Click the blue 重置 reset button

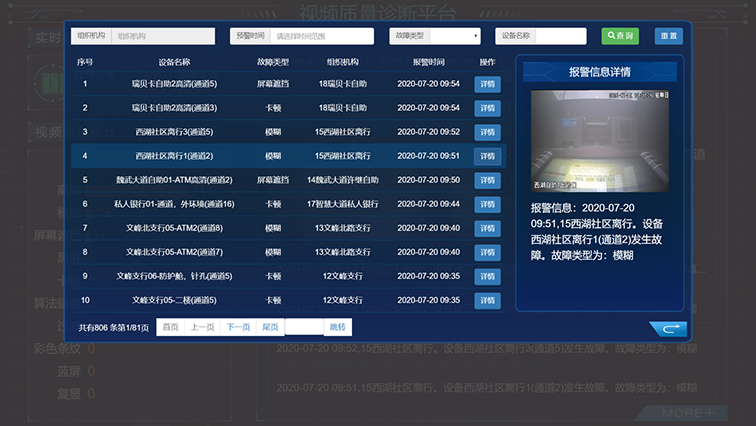pos(668,36)
